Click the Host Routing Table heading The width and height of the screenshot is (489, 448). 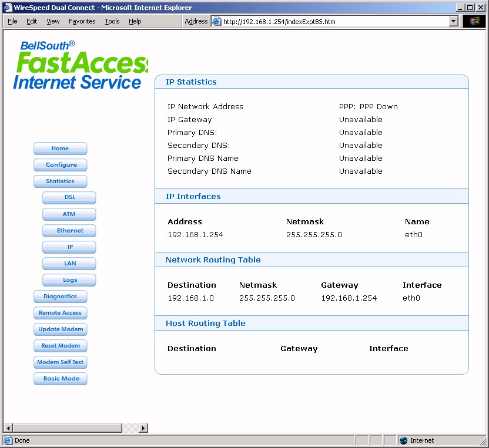pos(206,324)
